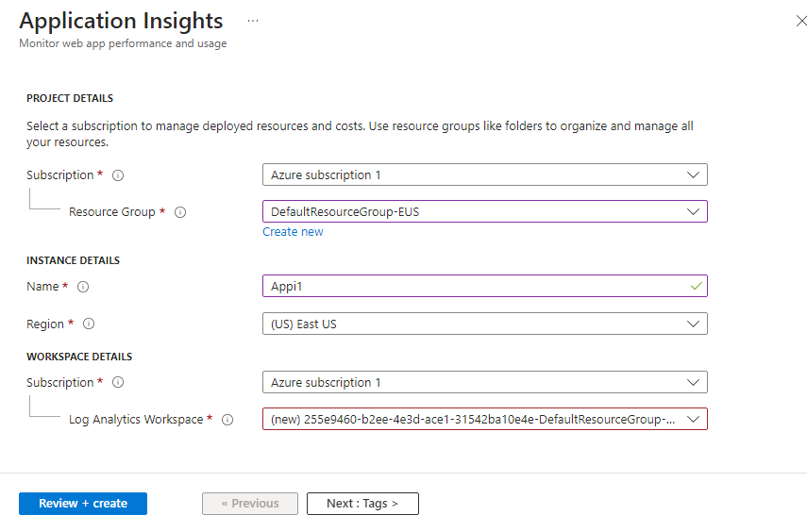
Task: Open project details Subscription dropdown
Action: [x=484, y=175]
